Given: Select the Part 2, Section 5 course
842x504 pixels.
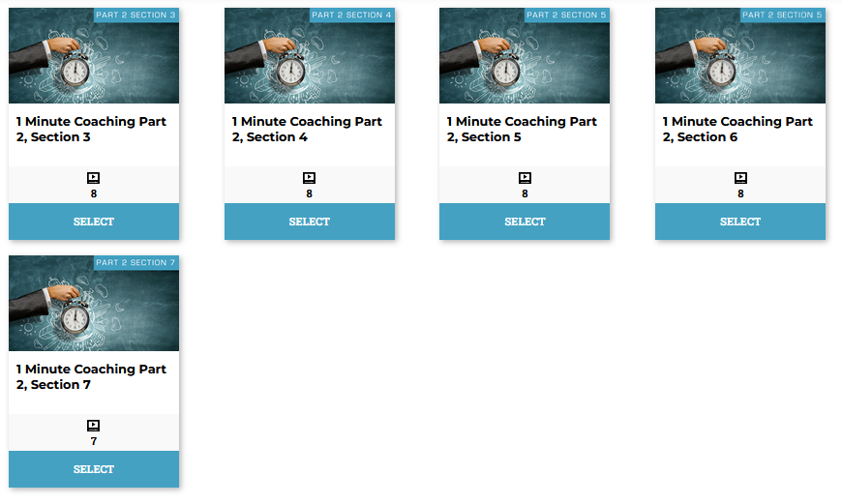Looking at the screenshot, I should click(525, 222).
